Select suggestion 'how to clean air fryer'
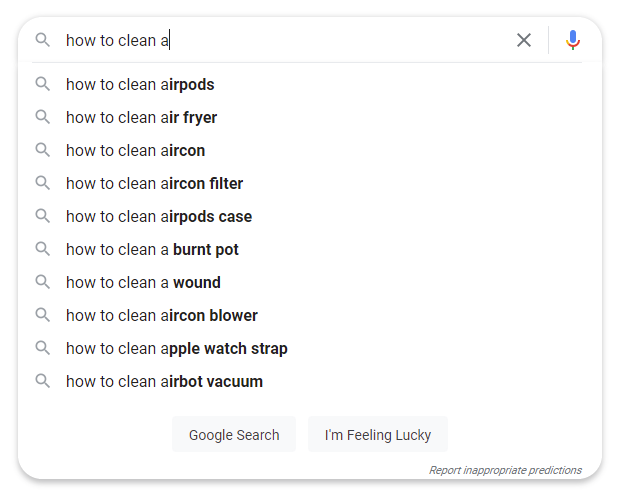The width and height of the screenshot is (619, 497). click(x=141, y=117)
